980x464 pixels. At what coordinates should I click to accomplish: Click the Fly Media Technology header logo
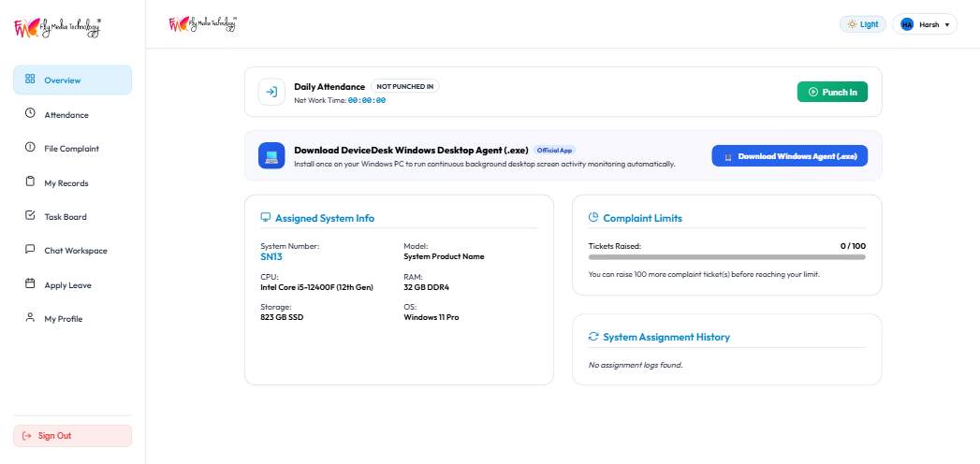[202, 24]
